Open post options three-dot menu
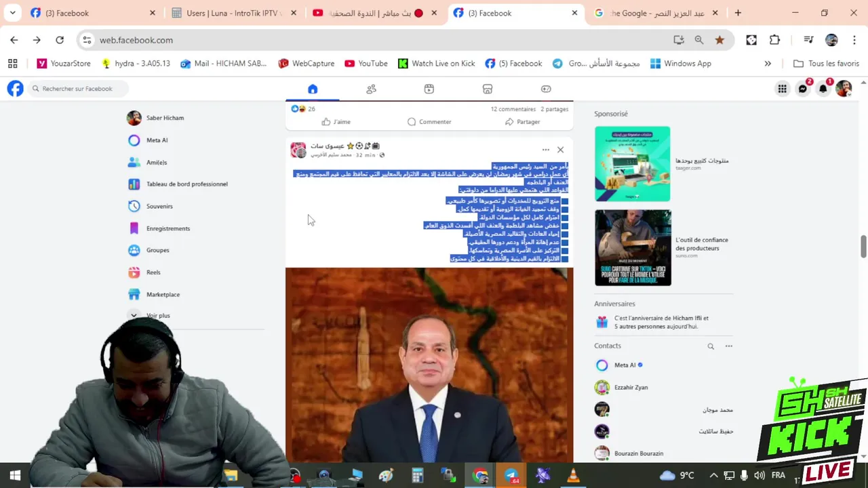The height and width of the screenshot is (488, 868). point(545,150)
